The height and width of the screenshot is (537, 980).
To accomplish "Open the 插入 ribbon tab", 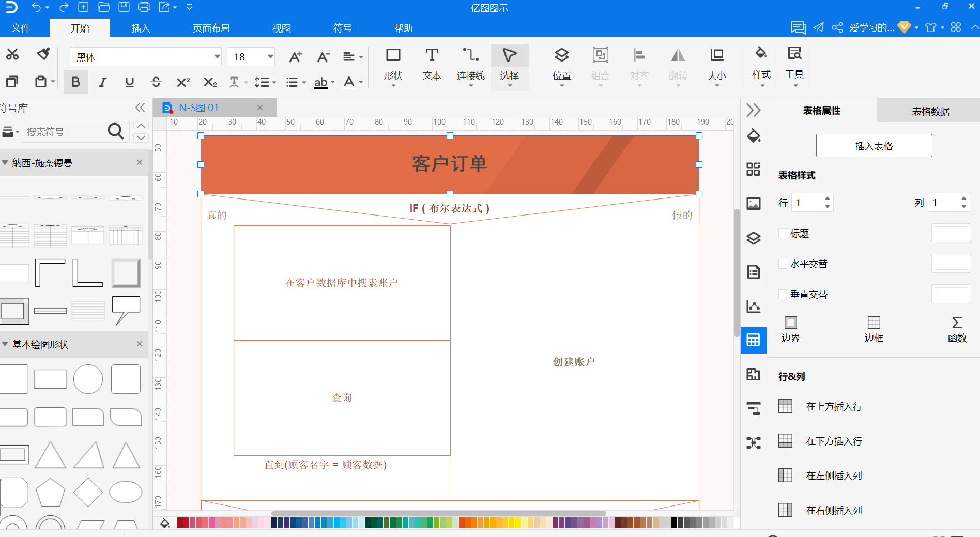I will (x=141, y=28).
